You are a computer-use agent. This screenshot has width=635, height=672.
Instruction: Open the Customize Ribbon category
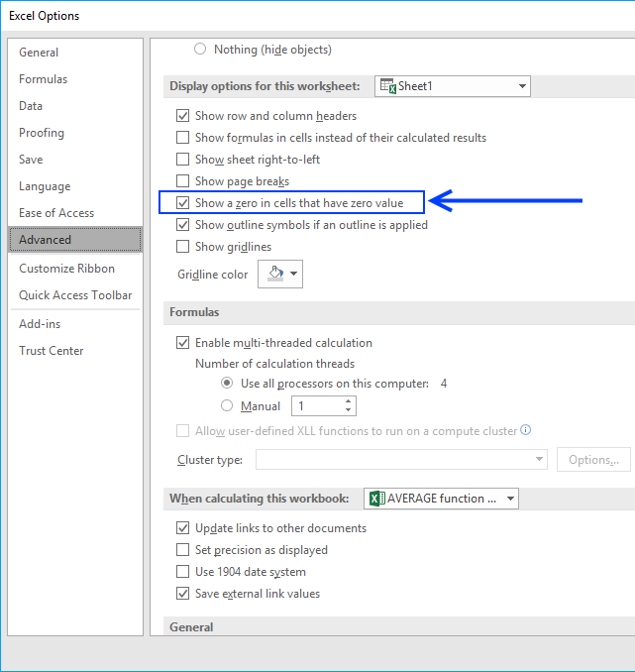coord(66,269)
